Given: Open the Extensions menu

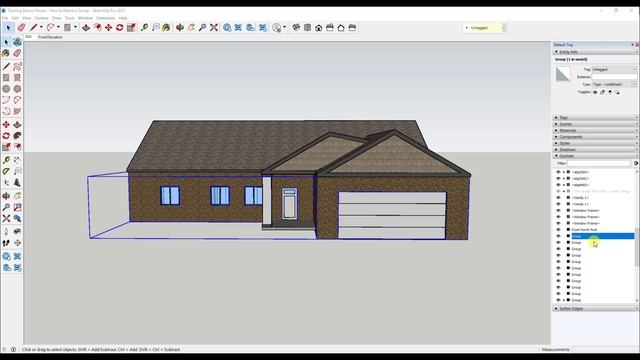Looking at the screenshot, I should tap(105, 18).
